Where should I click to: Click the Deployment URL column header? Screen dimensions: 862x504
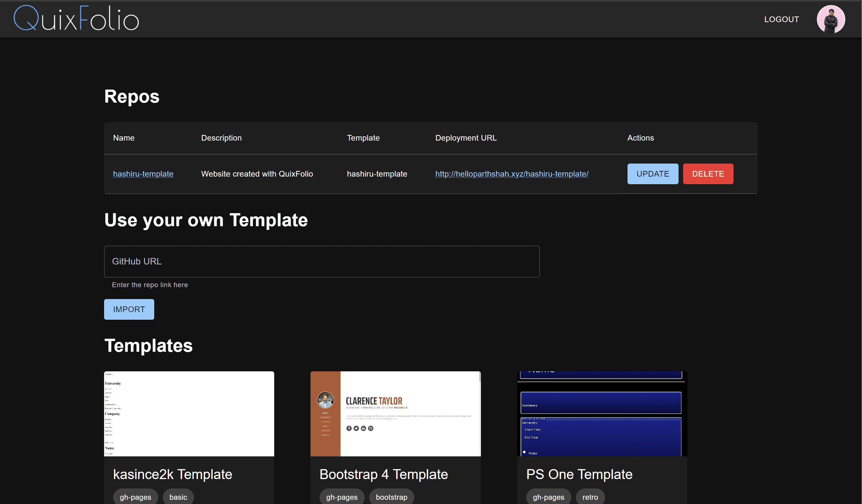pyautogui.click(x=466, y=138)
